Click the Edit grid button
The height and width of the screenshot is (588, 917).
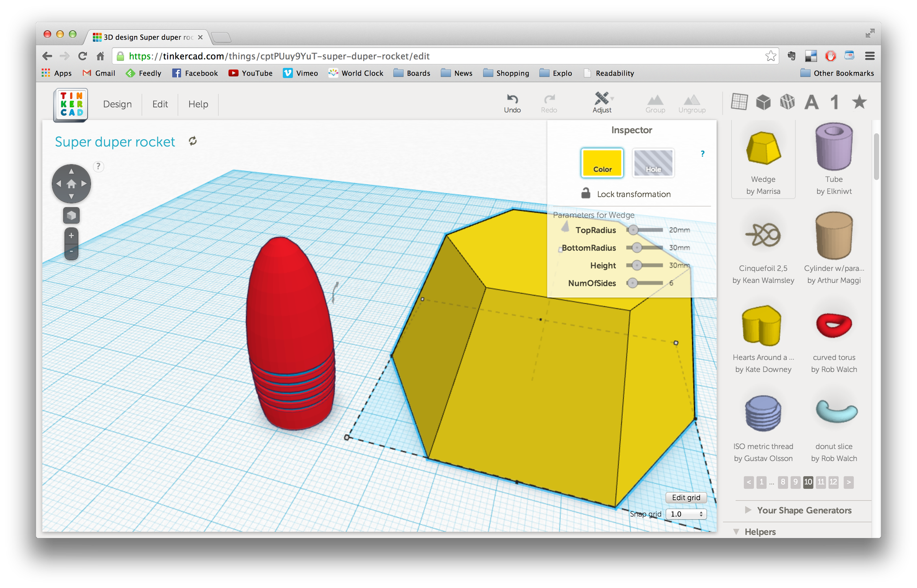click(686, 498)
